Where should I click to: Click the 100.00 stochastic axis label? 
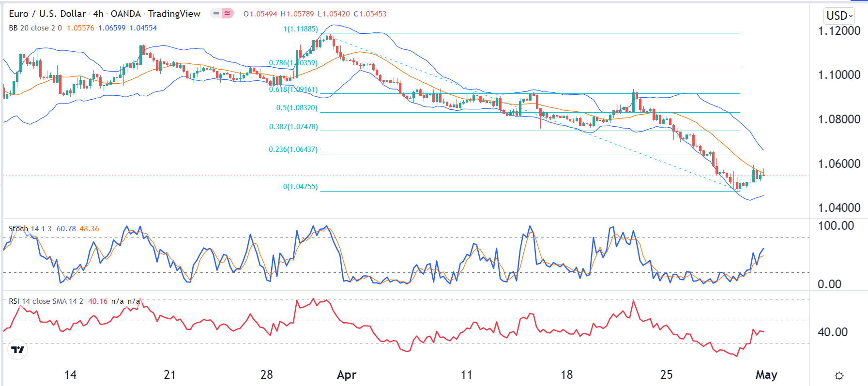tap(836, 226)
